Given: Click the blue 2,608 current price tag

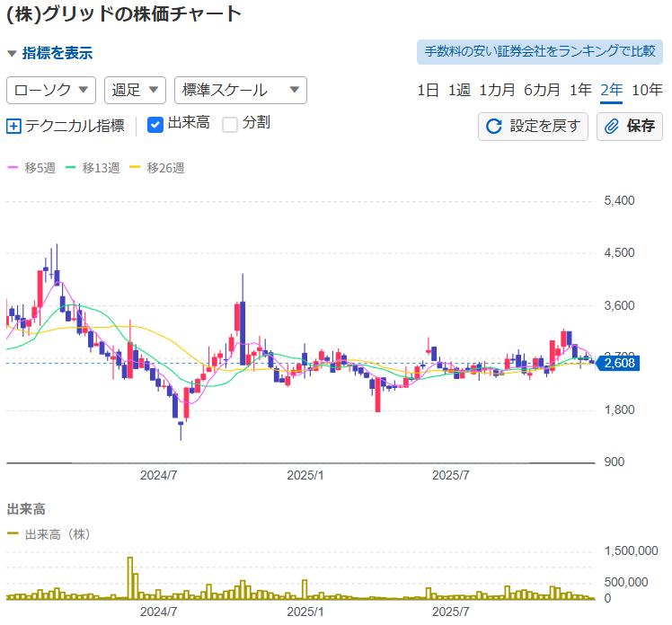Looking at the screenshot, I should coord(618,364).
